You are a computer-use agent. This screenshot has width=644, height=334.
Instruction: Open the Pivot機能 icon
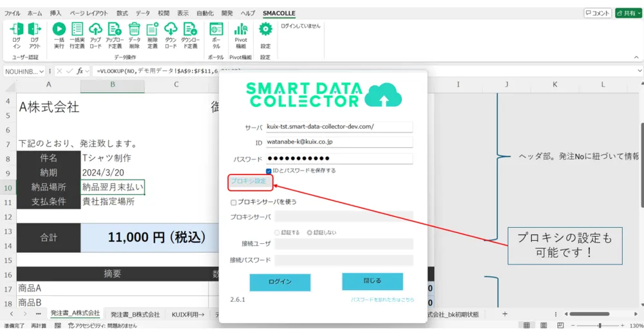(241, 30)
